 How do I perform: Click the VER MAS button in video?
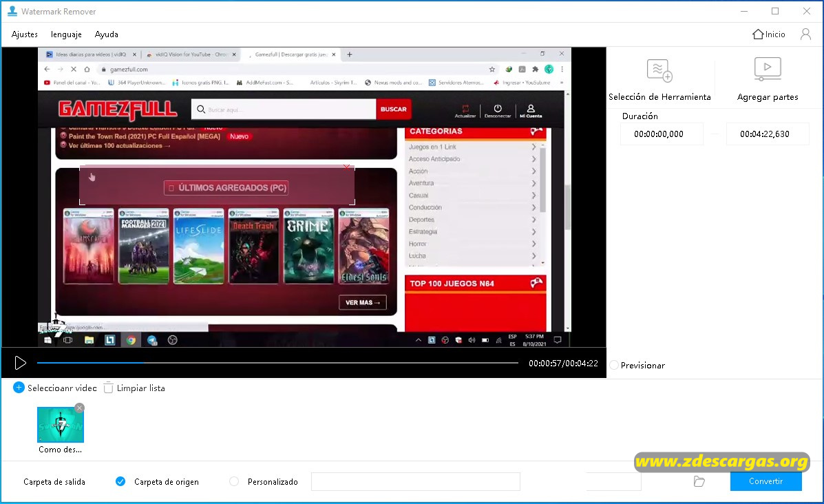[x=363, y=303]
